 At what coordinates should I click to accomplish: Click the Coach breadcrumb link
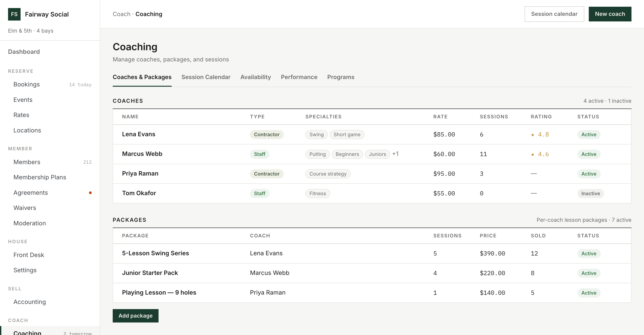click(x=121, y=14)
